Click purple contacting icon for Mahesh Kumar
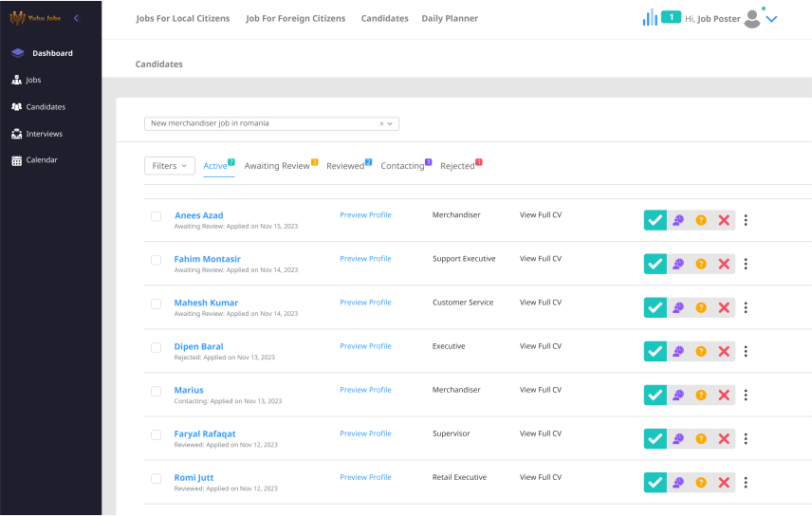This screenshot has width=812, height=516. tap(678, 307)
